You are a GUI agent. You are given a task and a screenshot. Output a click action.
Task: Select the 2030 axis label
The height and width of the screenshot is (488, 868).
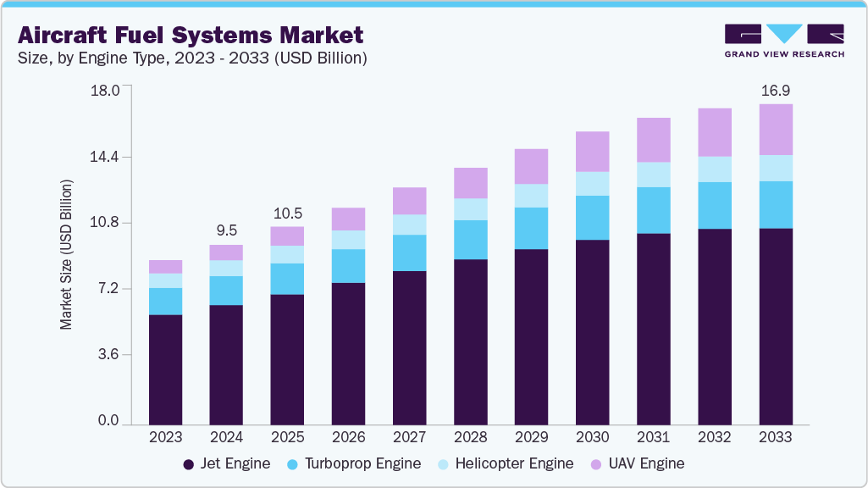pos(593,437)
